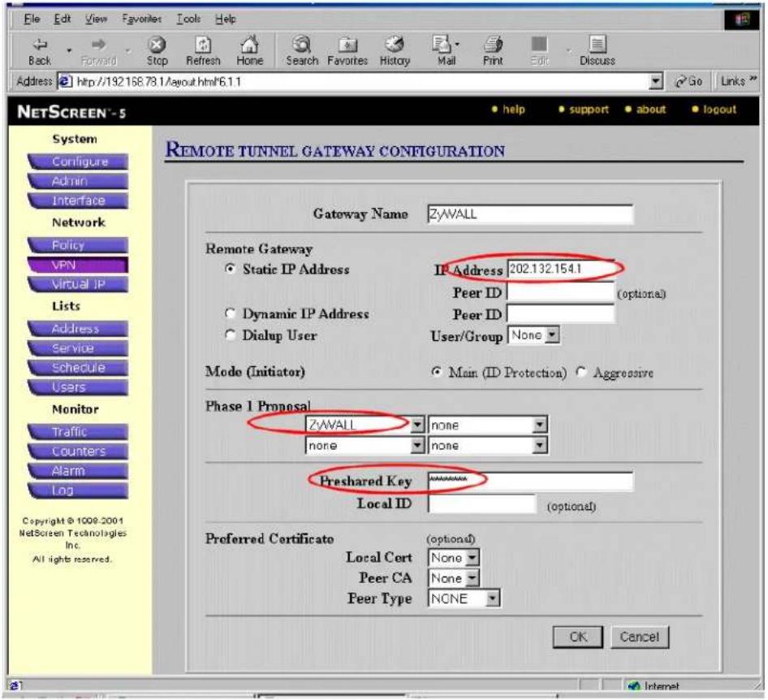Open Address in Lists sidebar
The width and height of the screenshot is (768, 700).
tap(79, 328)
